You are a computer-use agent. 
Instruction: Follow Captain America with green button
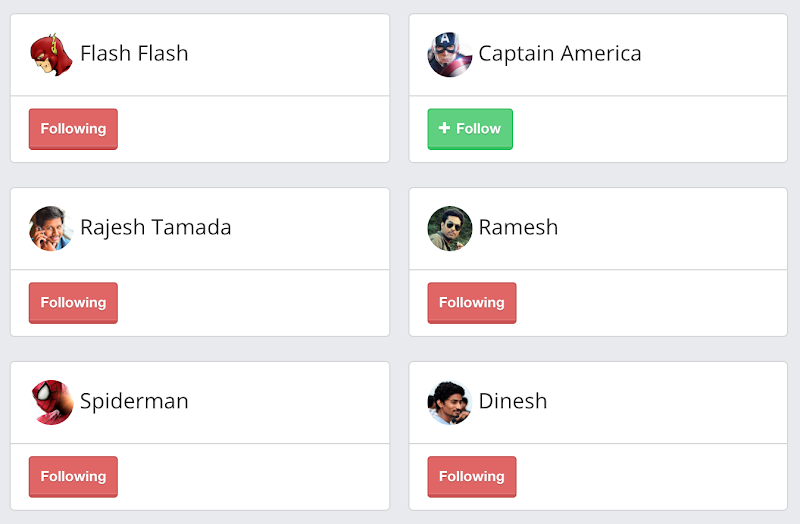(x=470, y=129)
